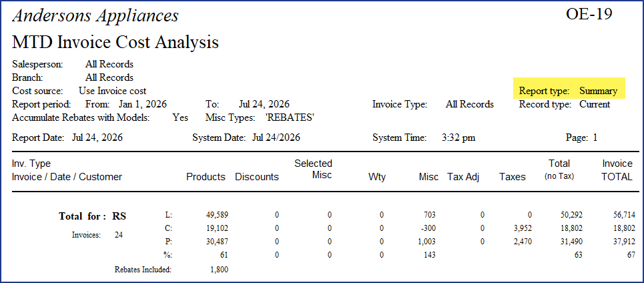
Task: Select the Products C value 19,102
Action: 218,228
